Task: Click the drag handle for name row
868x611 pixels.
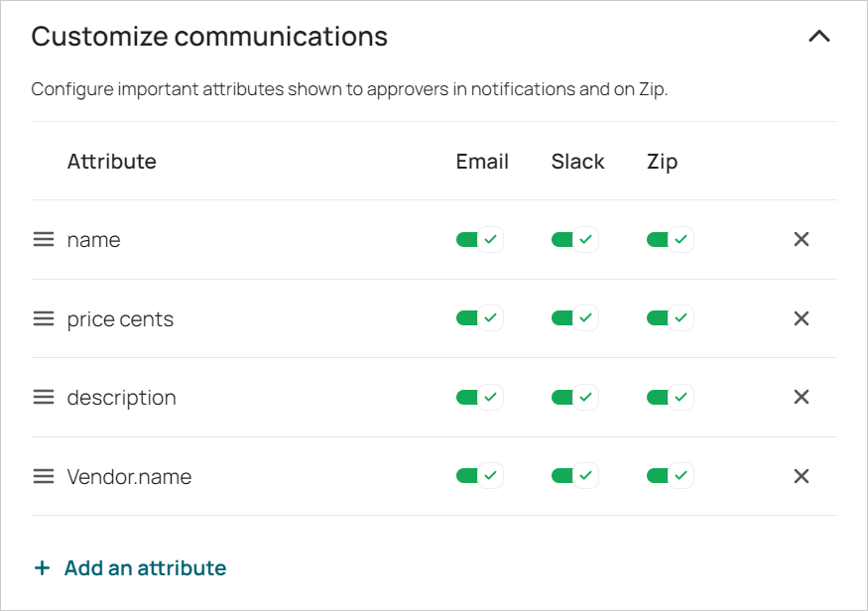Action: pos(44,240)
